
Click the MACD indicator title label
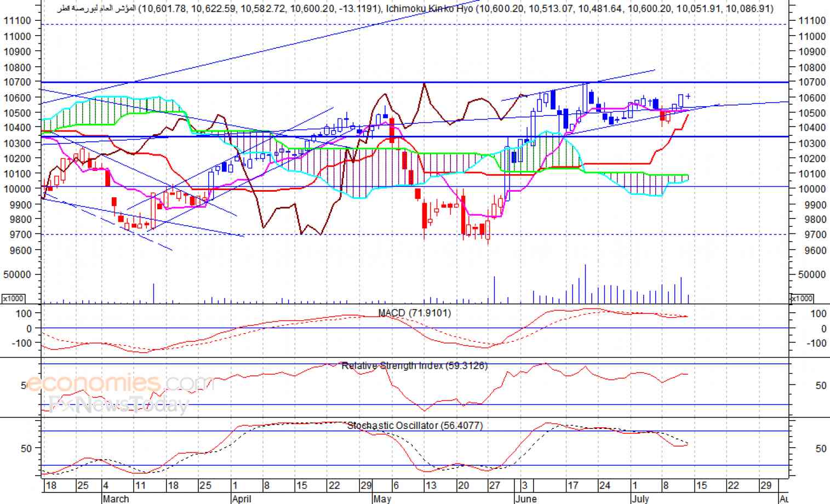tap(414, 313)
